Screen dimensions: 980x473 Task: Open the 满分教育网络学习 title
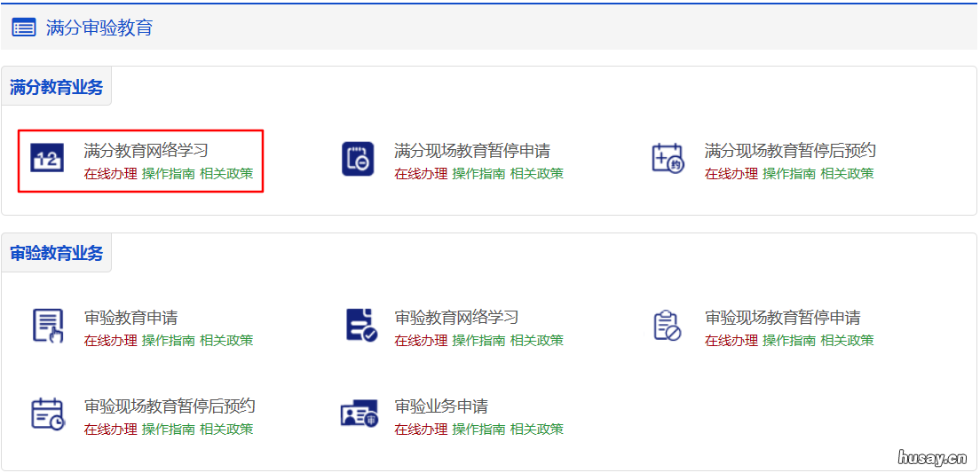pos(146,151)
